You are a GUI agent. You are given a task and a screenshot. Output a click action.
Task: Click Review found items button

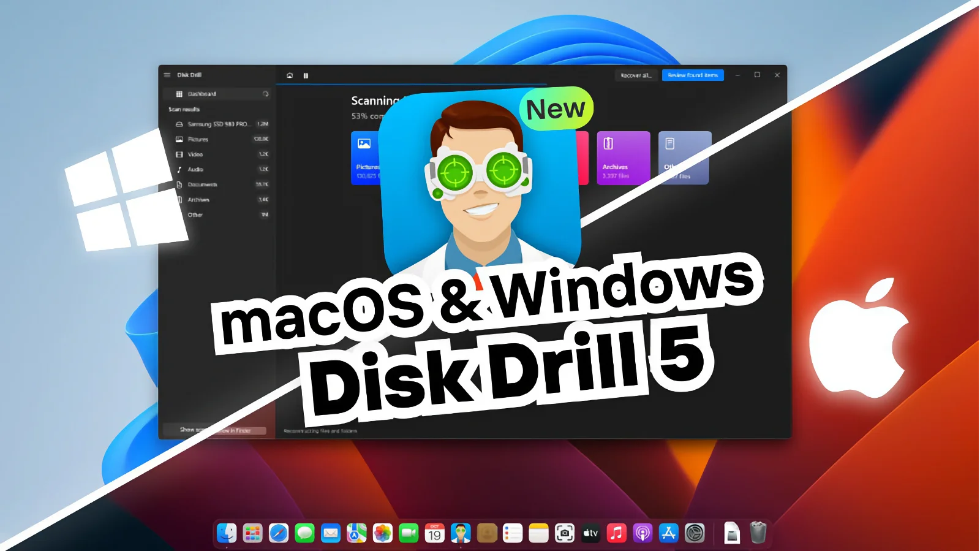click(x=693, y=75)
